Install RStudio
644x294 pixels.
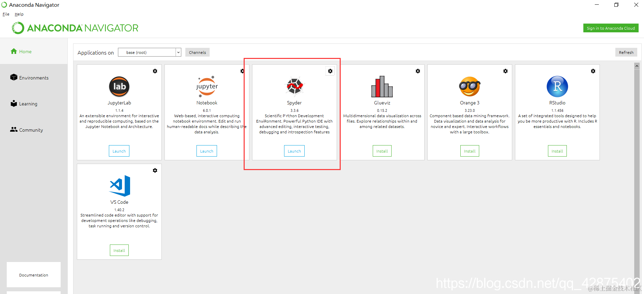click(557, 151)
